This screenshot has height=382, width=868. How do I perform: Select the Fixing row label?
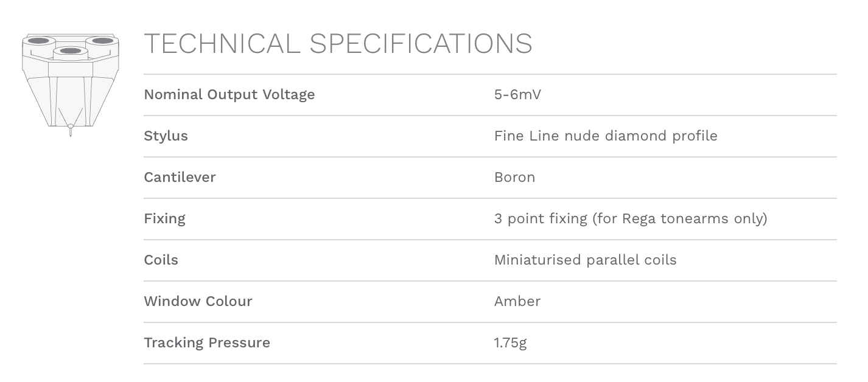[164, 218]
